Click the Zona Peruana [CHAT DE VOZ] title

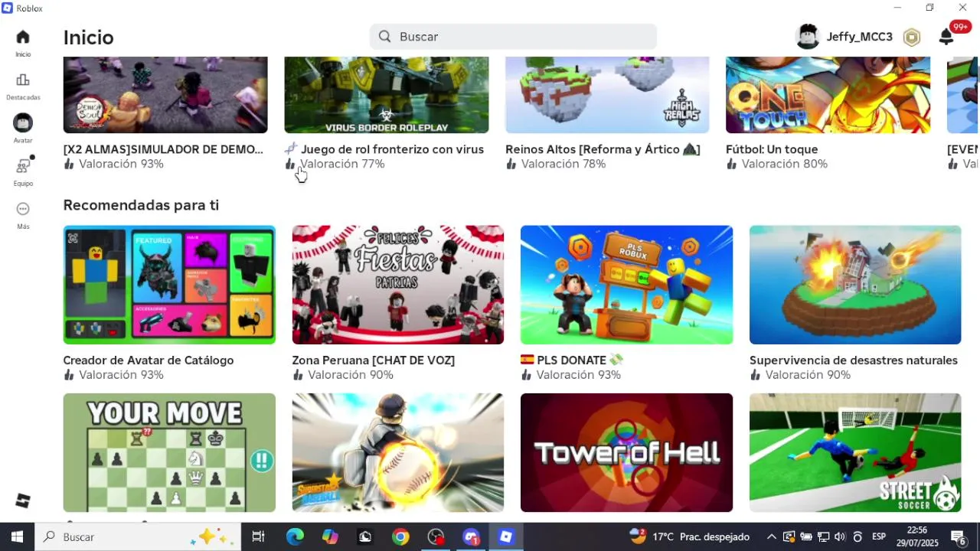pyautogui.click(x=374, y=360)
